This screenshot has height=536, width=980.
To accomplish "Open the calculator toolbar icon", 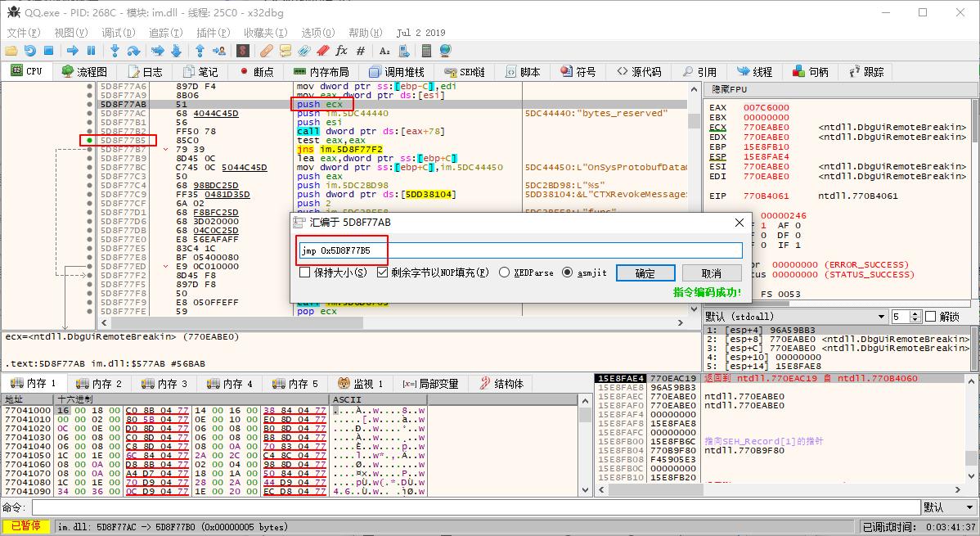I will click(x=425, y=50).
